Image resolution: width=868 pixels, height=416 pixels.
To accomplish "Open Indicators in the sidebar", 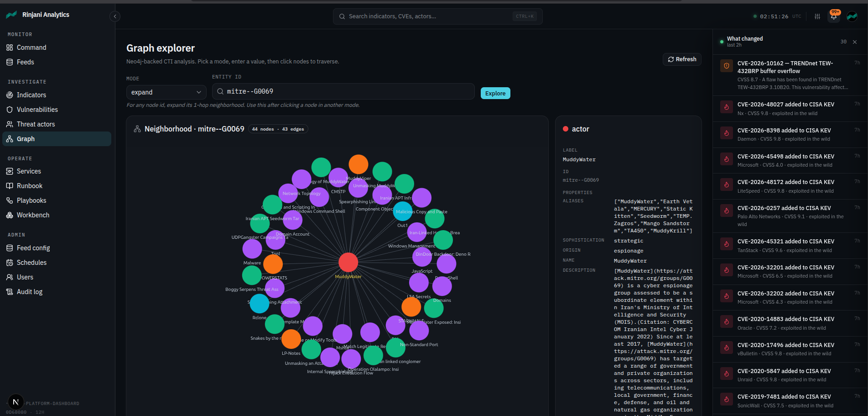I will (57, 95).
